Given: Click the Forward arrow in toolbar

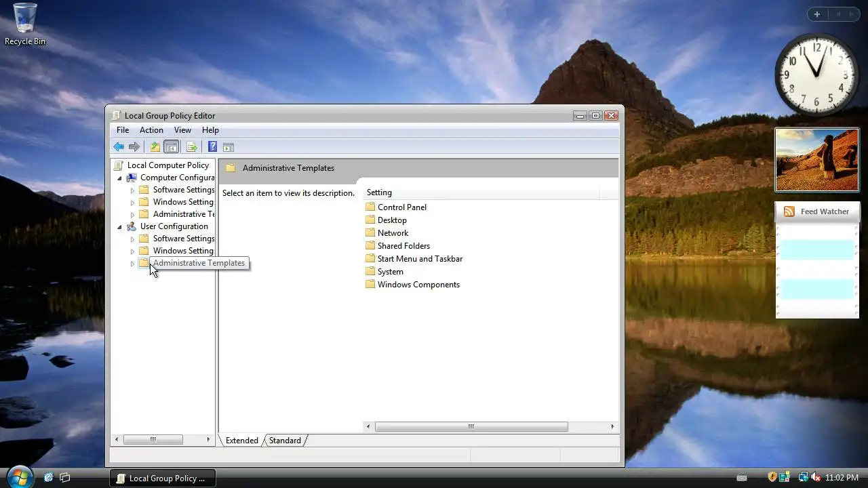Looking at the screenshot, I should point(134,147).
